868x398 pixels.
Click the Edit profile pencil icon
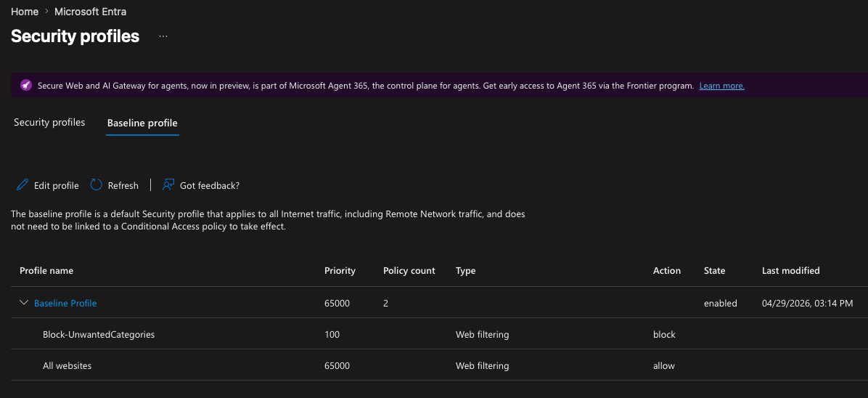click(x=22, y=185)
